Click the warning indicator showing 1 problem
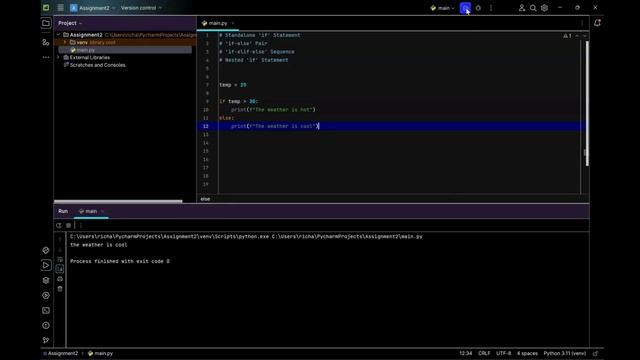This screenshot has height=360, width=640. [567, 36]
